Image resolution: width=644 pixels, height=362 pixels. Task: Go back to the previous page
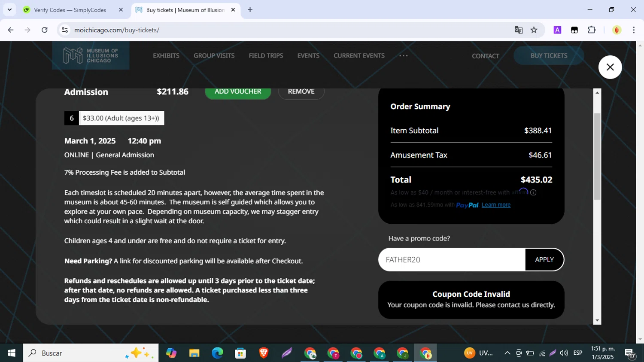(11, 30)
